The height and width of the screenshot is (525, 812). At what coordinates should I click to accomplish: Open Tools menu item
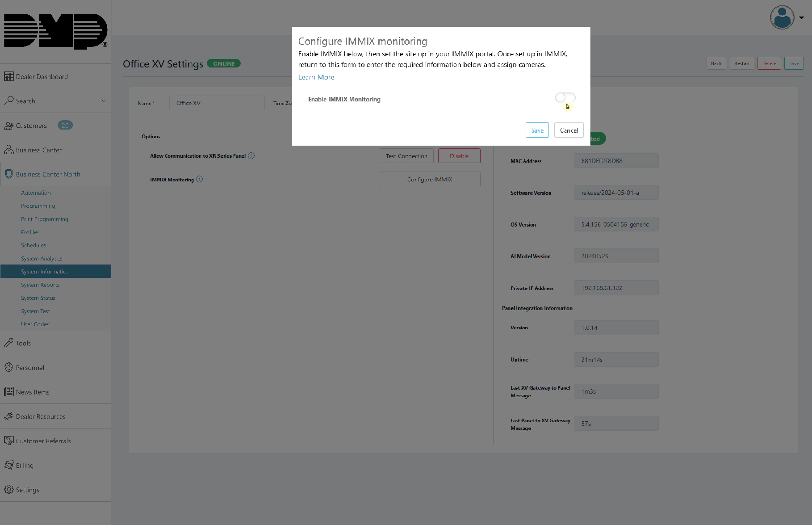click(23, 343)
